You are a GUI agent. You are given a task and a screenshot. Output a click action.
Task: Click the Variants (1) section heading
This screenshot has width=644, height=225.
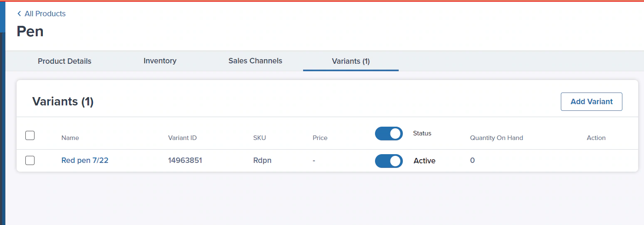[x=63, y=102]
